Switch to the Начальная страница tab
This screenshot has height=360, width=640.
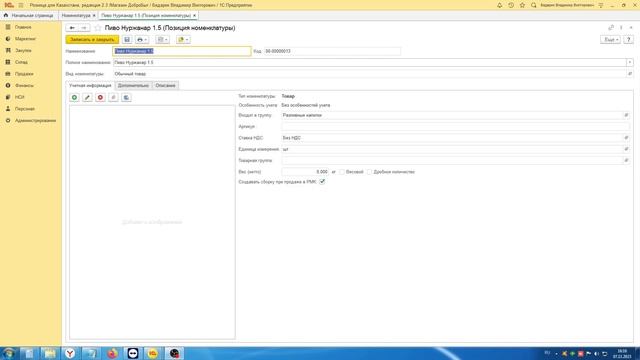(x=29, y=16)
